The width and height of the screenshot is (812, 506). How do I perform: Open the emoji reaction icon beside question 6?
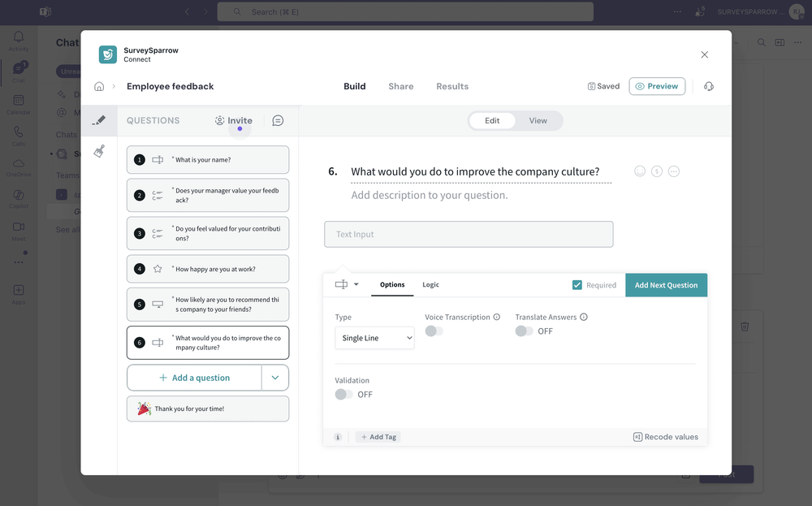[639, 171]
